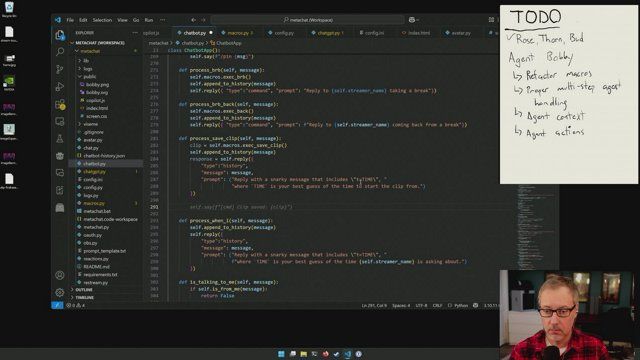Collapse the METACHAT (WORKSPACE) section
The image size is (640, 360).
100,43
